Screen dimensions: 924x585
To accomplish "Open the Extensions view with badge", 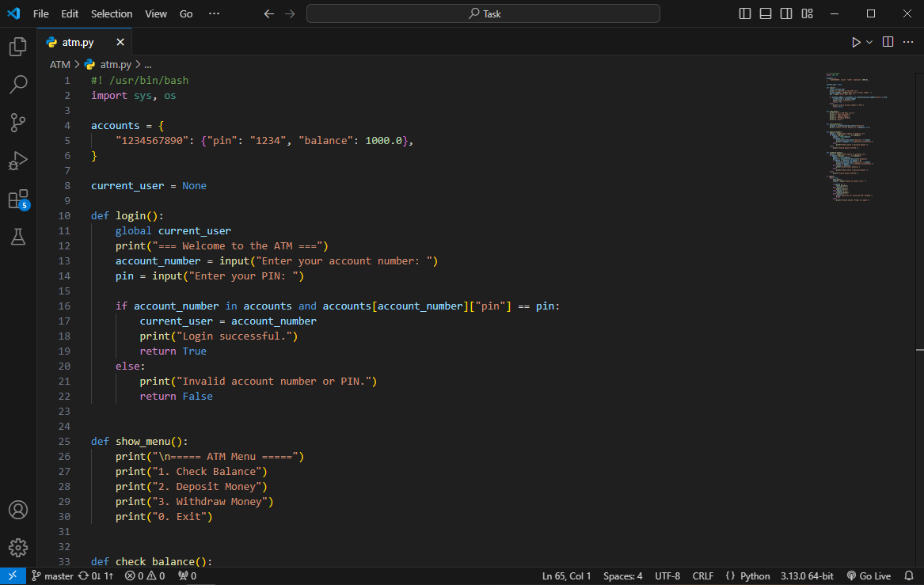I will coord(17,199).
